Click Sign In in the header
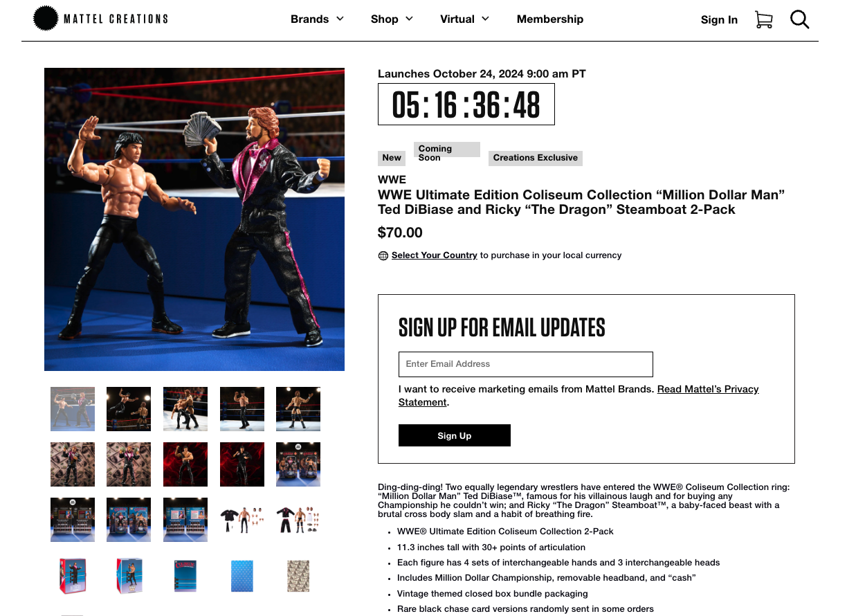 [719, 19]
